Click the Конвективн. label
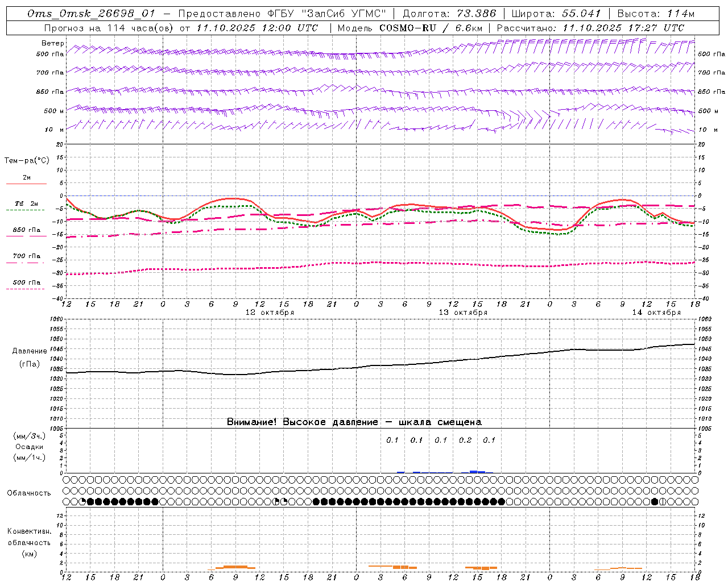This screenshot has width=728, height=582. coord(29,531)
